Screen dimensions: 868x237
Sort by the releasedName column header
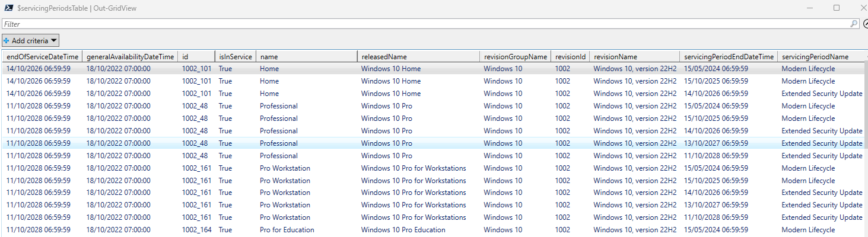[x=418, y=57]
